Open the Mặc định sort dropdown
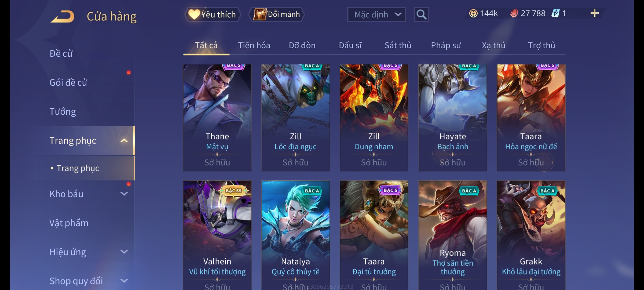This screenshot has width=644, height=290. click(376, 15)
